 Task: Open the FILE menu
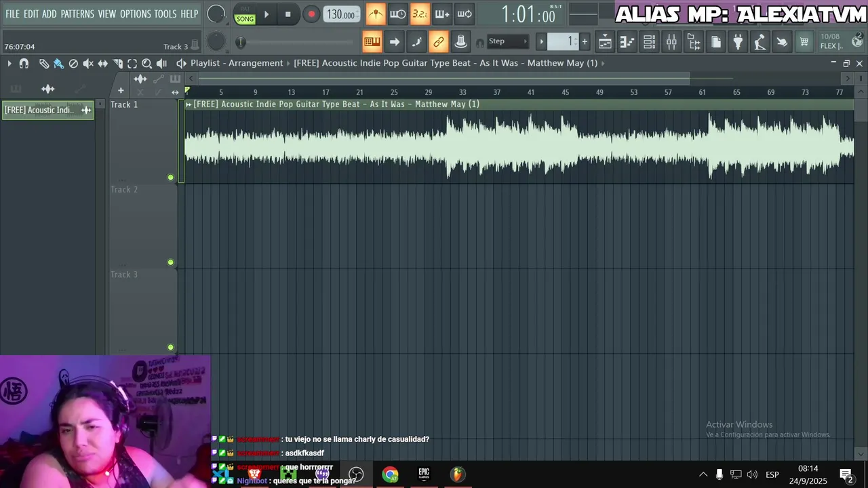[12, 14]
